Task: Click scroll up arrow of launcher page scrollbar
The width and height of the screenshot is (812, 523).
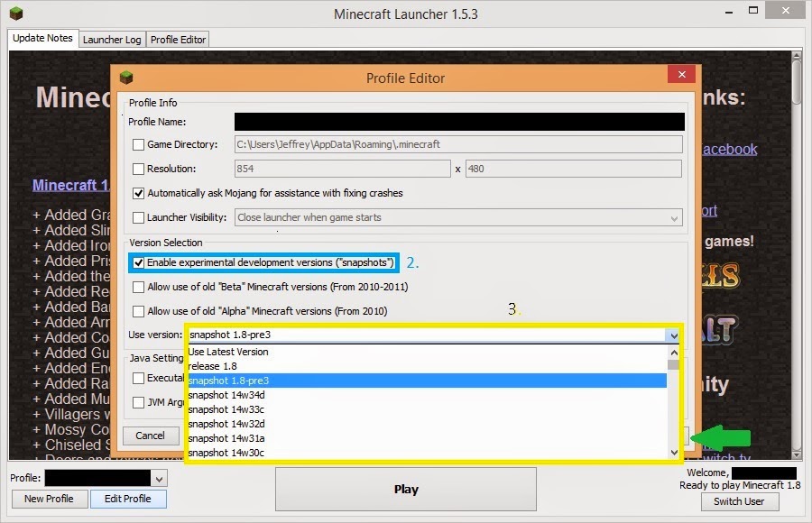Action: point(797,54)
